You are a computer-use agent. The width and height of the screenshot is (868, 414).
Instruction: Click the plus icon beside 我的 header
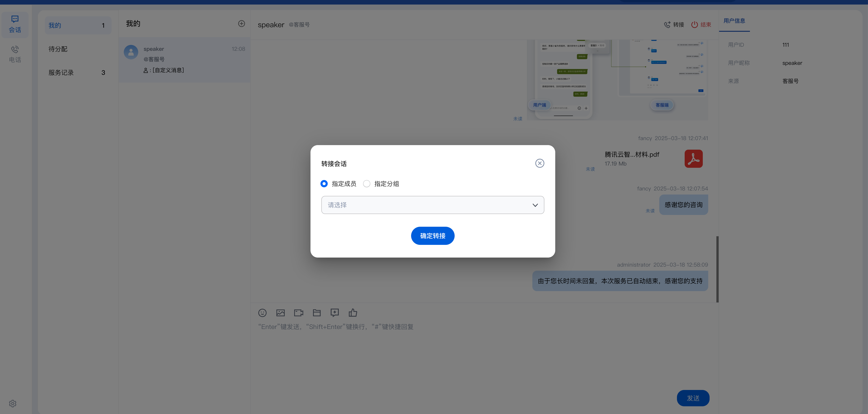click(x=241, y=24)
